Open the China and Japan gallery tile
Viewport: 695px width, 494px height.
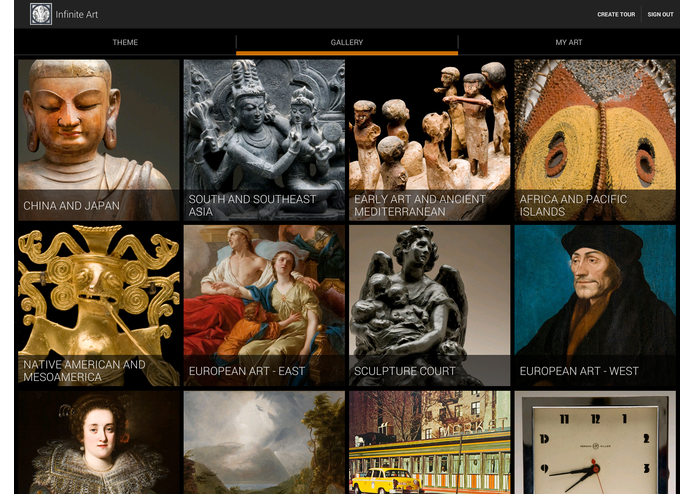click(99, 140)
